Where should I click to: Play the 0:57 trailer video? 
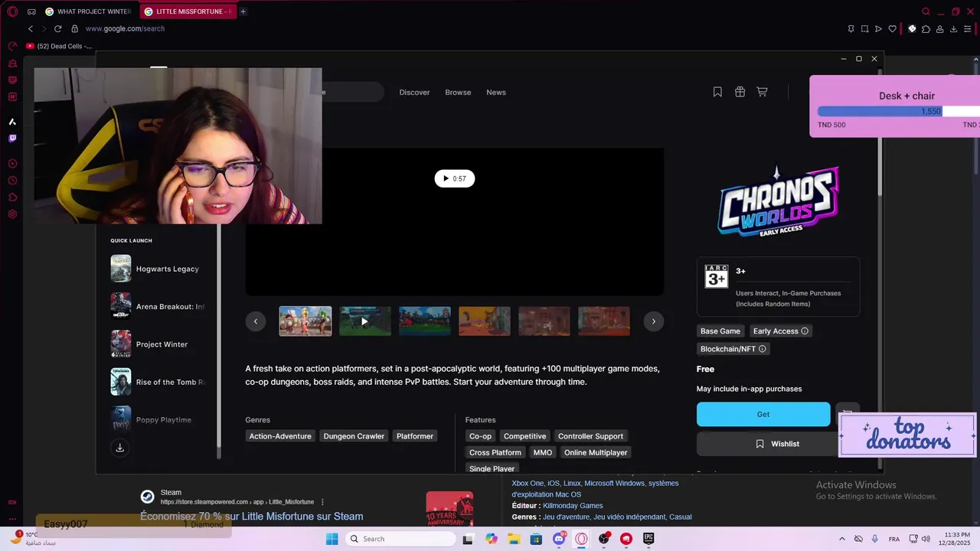(455, 178)
